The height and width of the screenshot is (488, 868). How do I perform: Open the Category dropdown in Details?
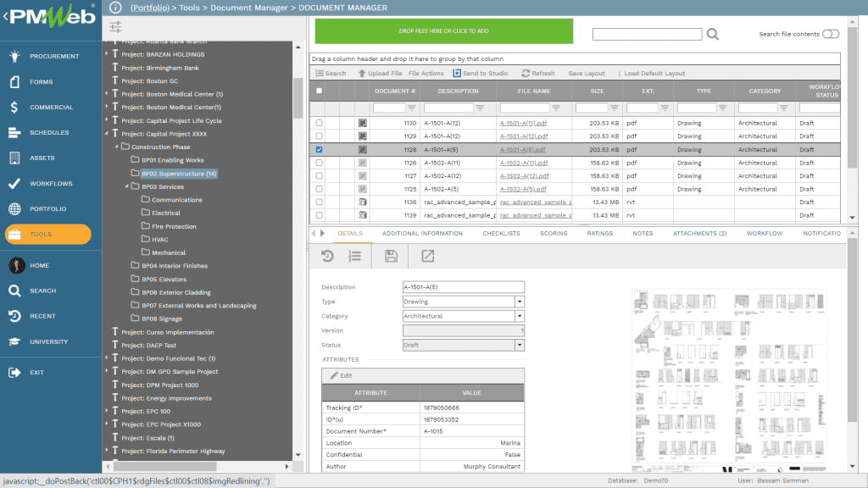[x=520, y=316]
